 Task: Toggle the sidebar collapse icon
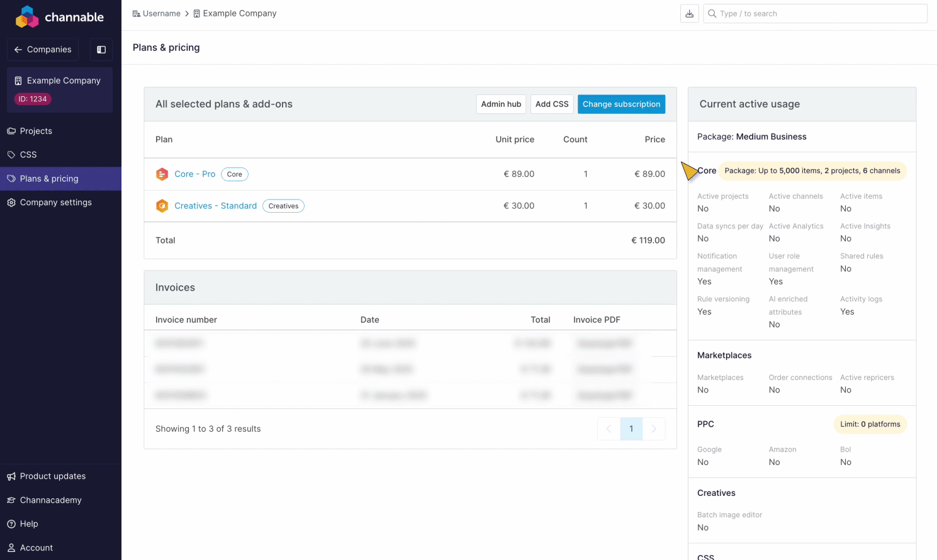pos(101,50)
